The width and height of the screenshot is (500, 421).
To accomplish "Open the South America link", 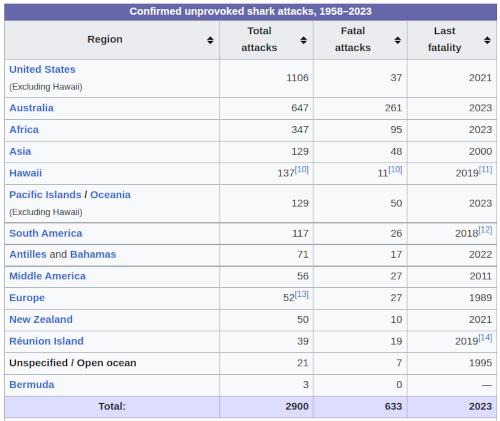I will (x=46, y=233).
